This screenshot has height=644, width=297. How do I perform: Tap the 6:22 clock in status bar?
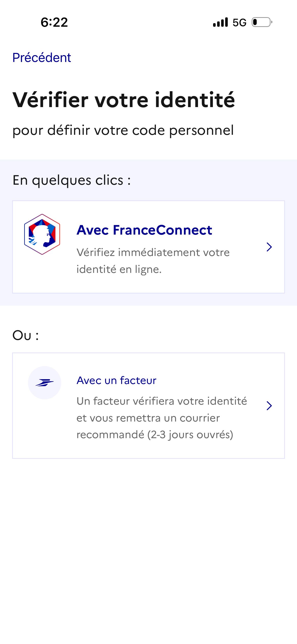pyautogui.click(x=54, y=22)
